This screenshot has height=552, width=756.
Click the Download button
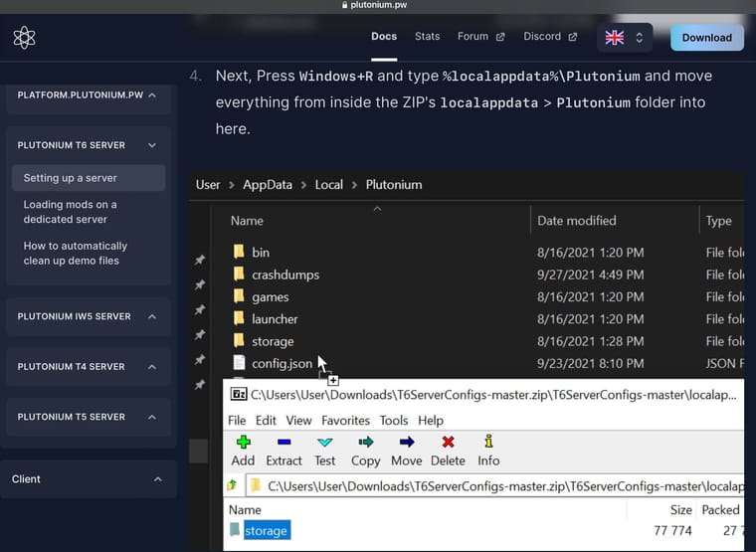pyautogui.click(x=707, y=38)
